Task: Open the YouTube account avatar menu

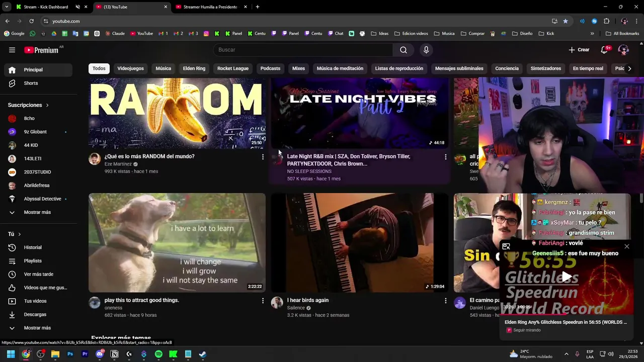Action: click(623, 50)
